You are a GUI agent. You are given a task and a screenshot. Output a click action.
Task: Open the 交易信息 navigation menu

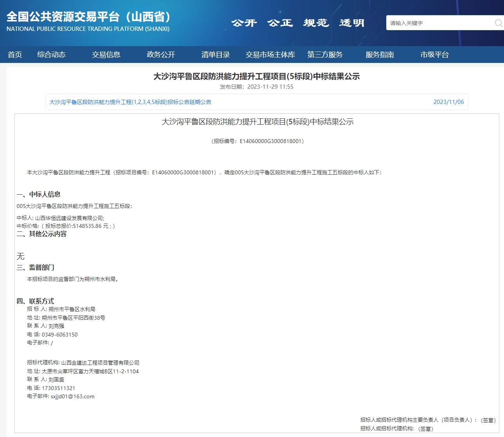coord(106,55)
